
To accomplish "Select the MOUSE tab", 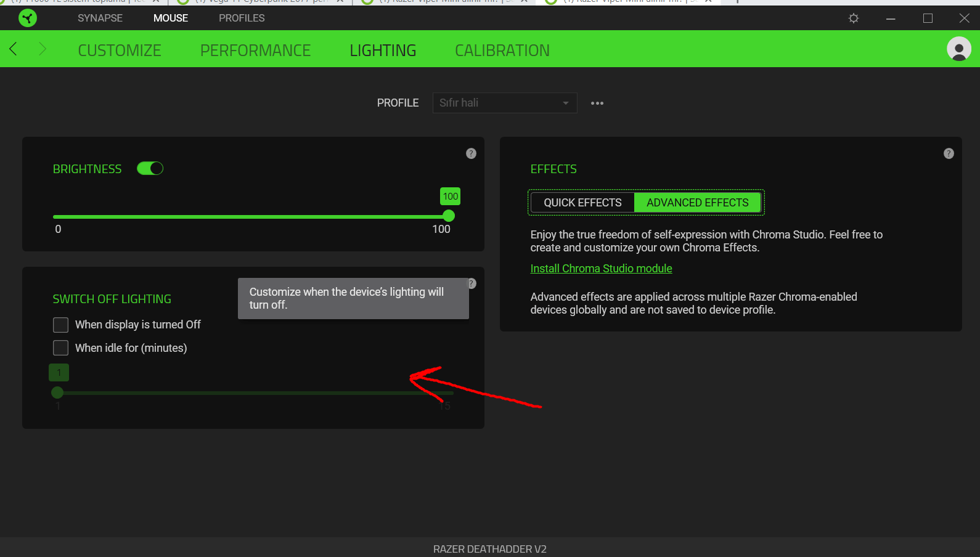I will (x=171, y=18).
